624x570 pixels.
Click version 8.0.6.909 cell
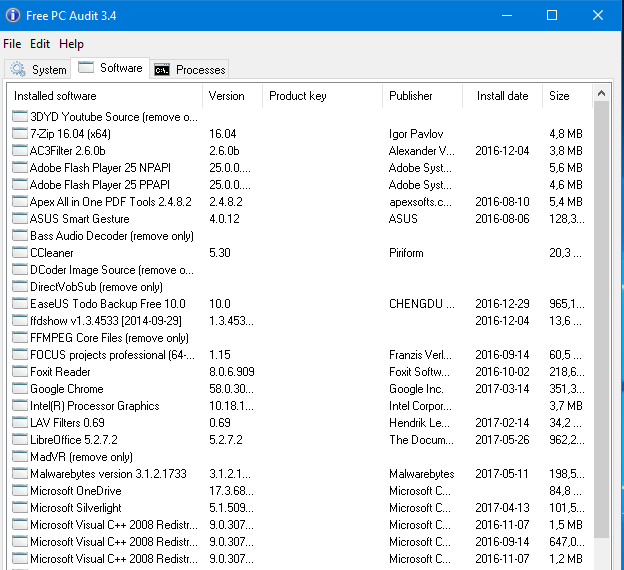click(x=232, y=372)
